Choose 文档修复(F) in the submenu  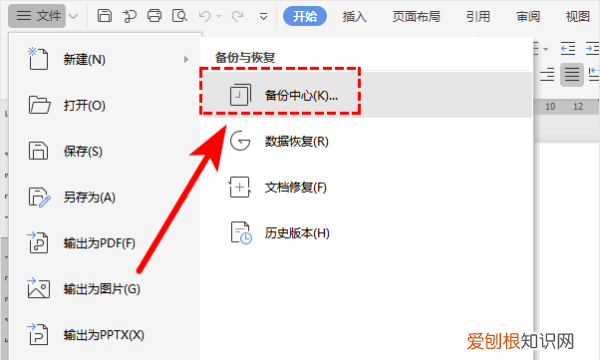pos(367,187)
